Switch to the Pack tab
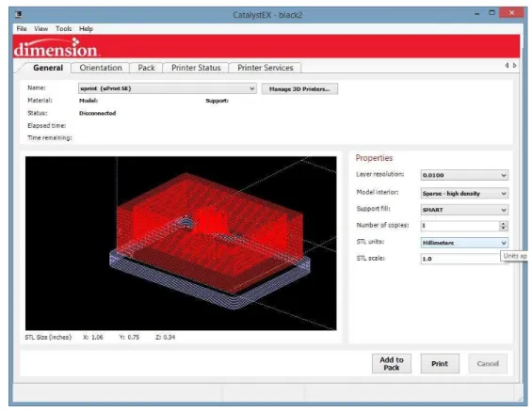This screenshot has height=412, width=532. click(x=146, y=68)
